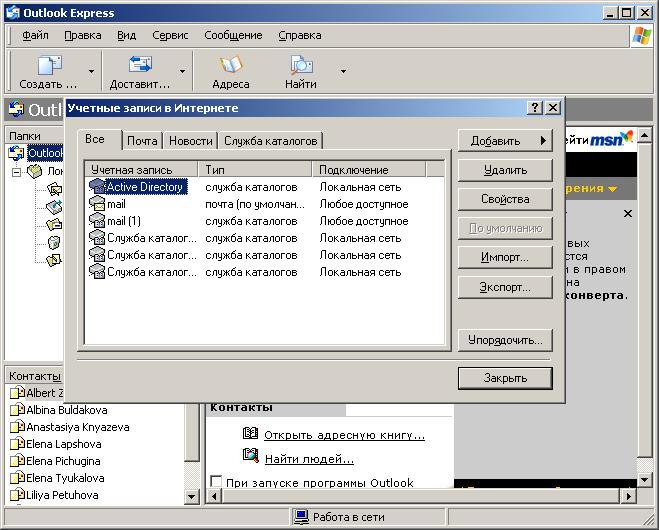Switch to the Новости tab

click(191, 141)
